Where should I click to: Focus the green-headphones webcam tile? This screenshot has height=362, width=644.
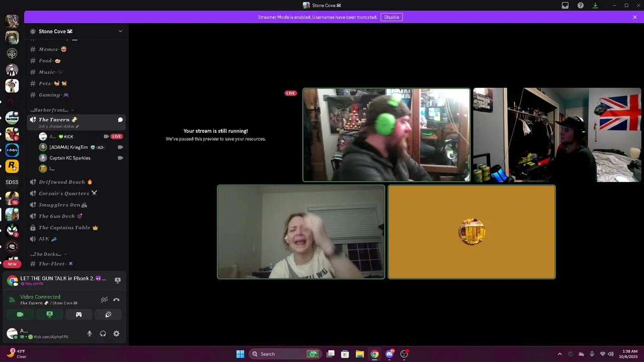(x=386, y=135)
